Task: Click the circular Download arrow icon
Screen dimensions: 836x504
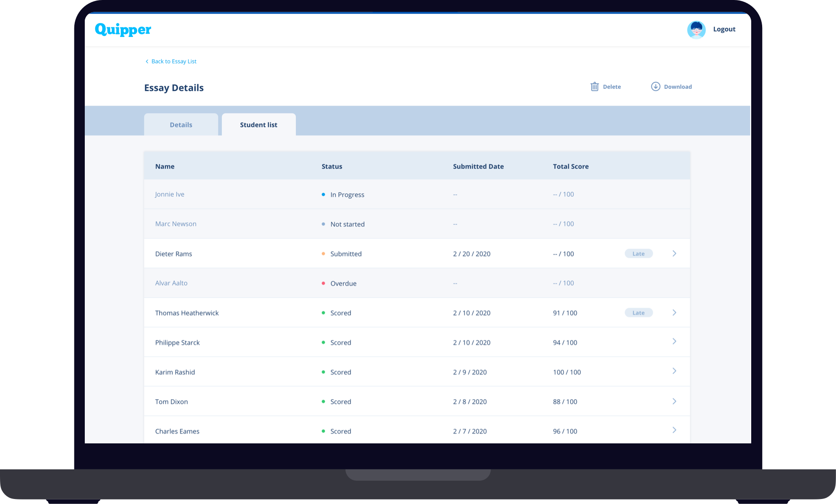Action: (x=655, y=87)
